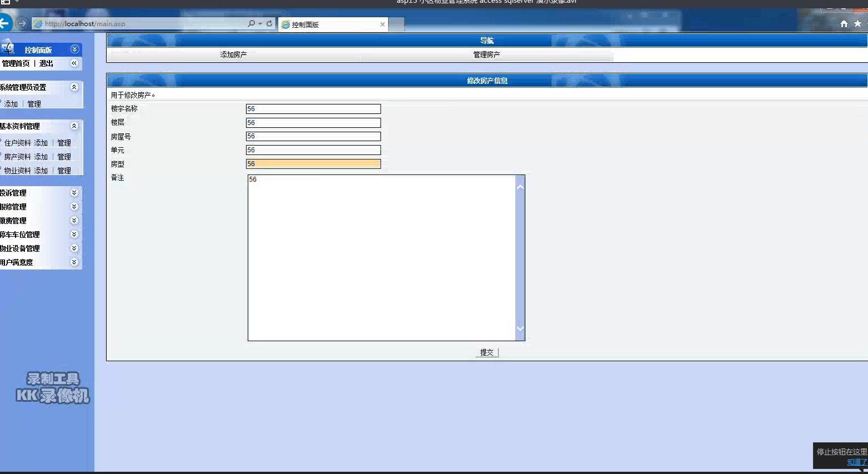Click the 投诉管理 section title
The image size is (868, 474).
[x=13, y=193]
